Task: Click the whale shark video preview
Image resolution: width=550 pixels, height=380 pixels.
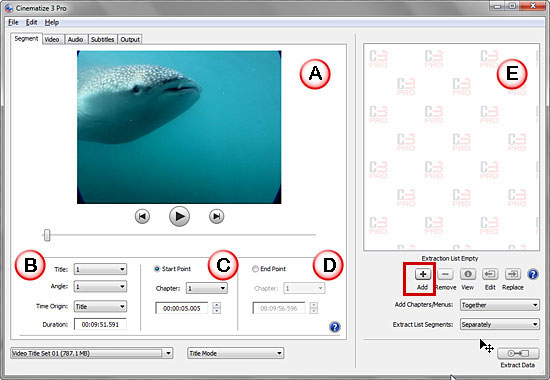Action: (x=179, y=127)
